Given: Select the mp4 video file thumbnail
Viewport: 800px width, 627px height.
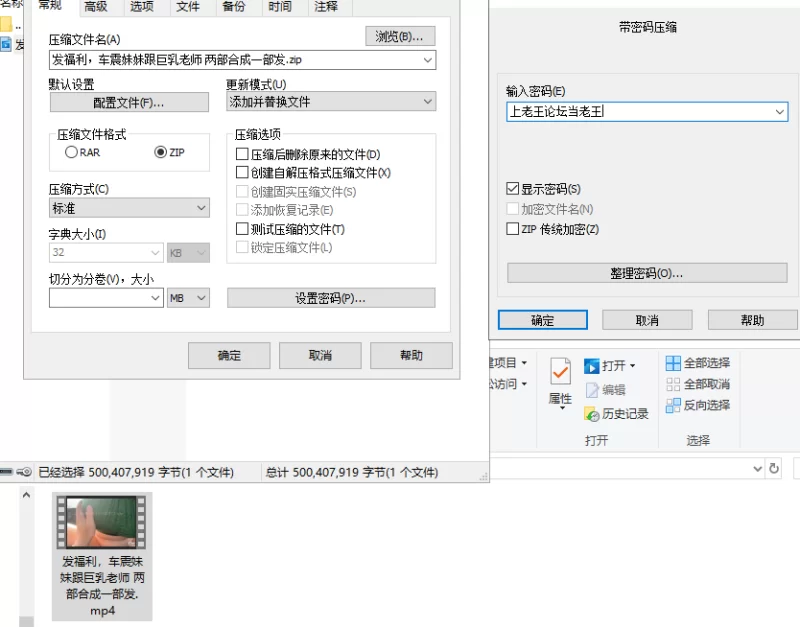Looking at the screenshot, I should click(102, 523).
